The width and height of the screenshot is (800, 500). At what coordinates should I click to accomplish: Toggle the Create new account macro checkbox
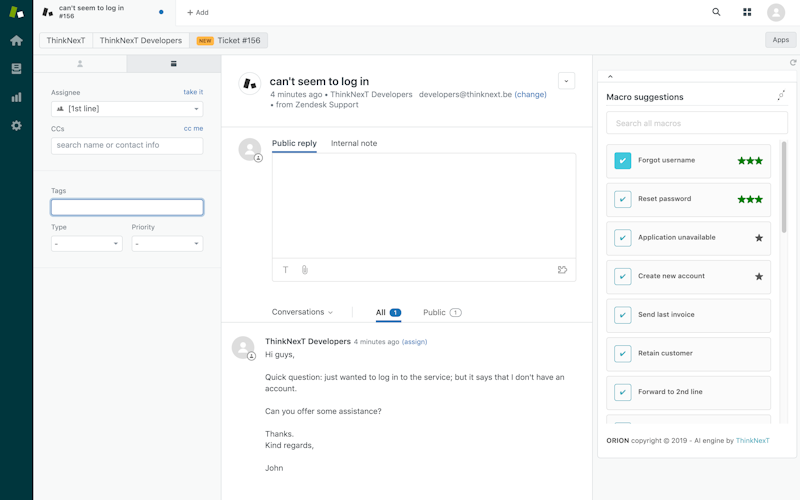pyautogui.click(x=622, y=277)
